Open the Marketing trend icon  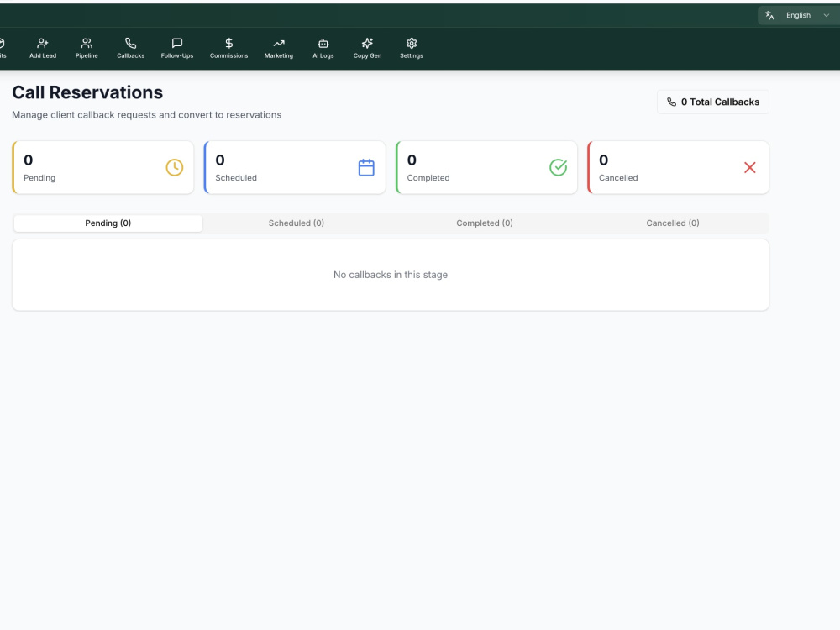tap(279, 44)
